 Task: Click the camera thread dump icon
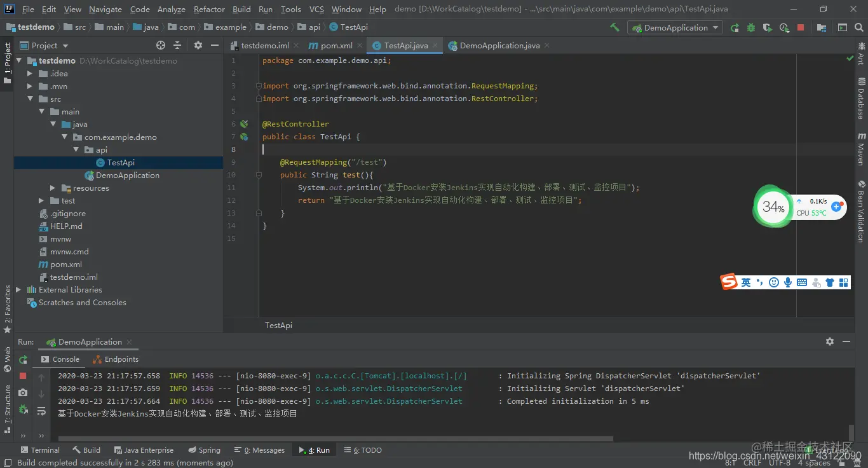click(23, 393)
